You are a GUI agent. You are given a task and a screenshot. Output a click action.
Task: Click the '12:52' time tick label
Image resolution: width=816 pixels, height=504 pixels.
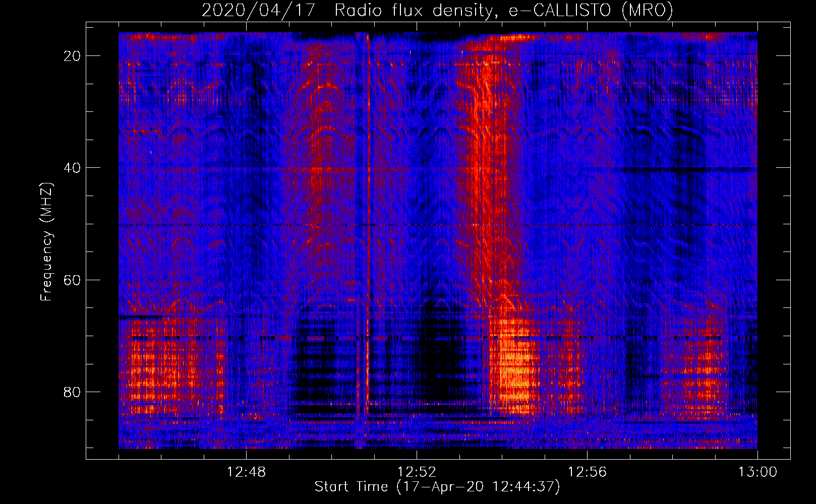coord(417,472)
